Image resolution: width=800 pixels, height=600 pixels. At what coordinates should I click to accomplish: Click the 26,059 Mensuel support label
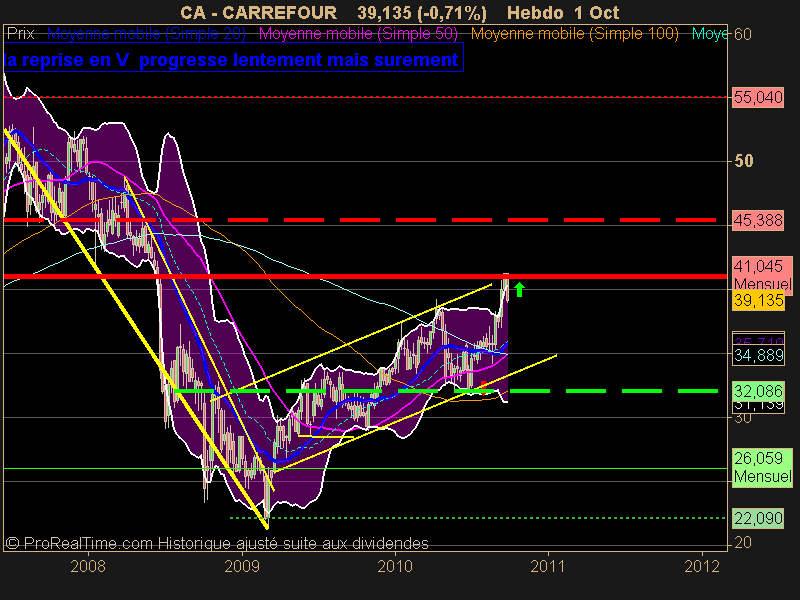[762, 467]
